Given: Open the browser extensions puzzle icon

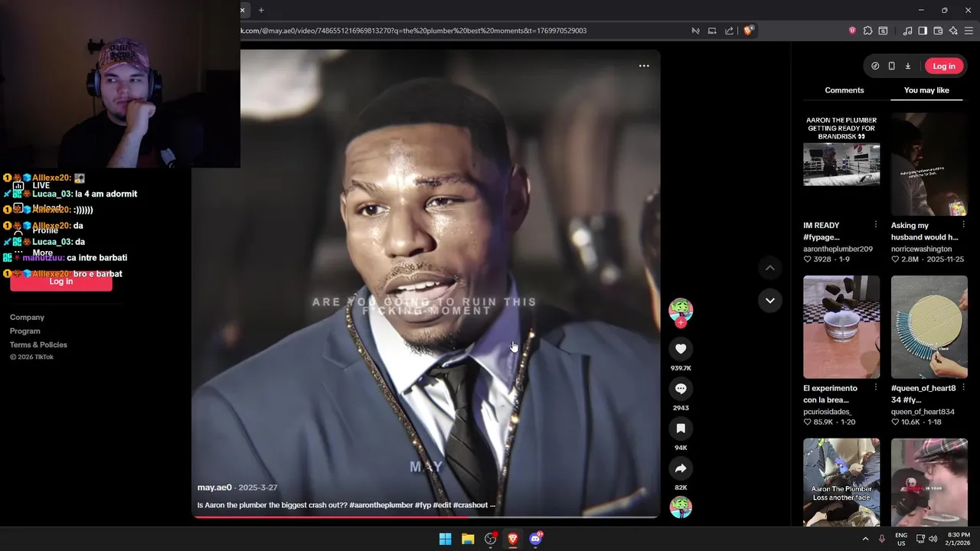Looking at the screenshot, I should (867, 31).
